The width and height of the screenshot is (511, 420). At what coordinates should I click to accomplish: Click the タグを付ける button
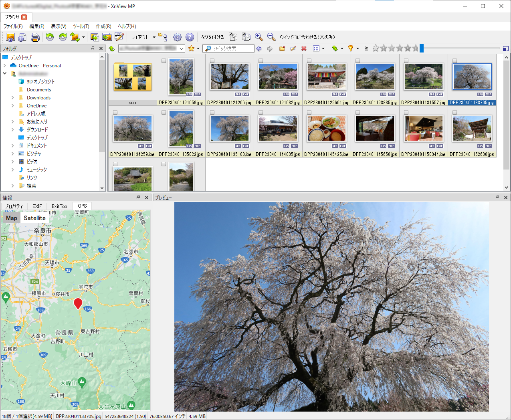pyautogui.click(x=212, y=37)
